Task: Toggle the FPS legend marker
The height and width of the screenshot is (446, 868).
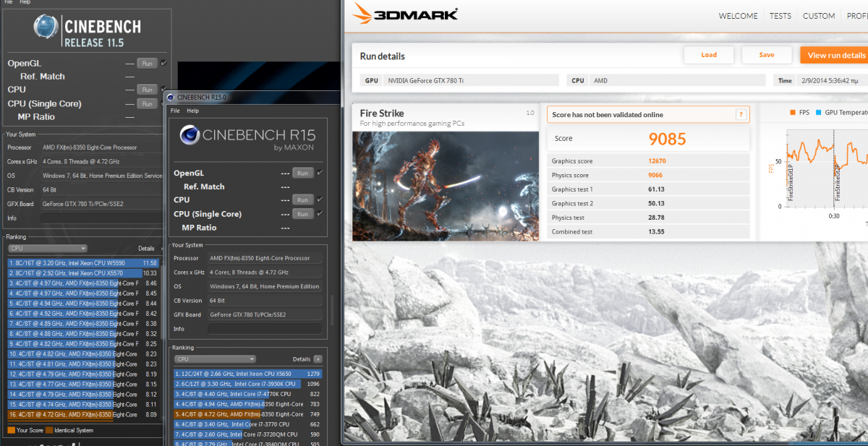Action: click(793, 113)
